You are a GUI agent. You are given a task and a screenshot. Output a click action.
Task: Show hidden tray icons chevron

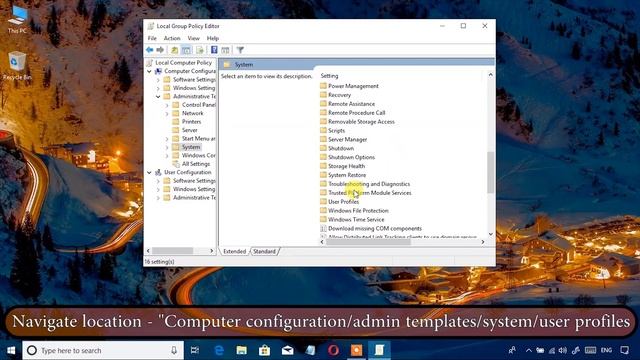click(529, 350)
